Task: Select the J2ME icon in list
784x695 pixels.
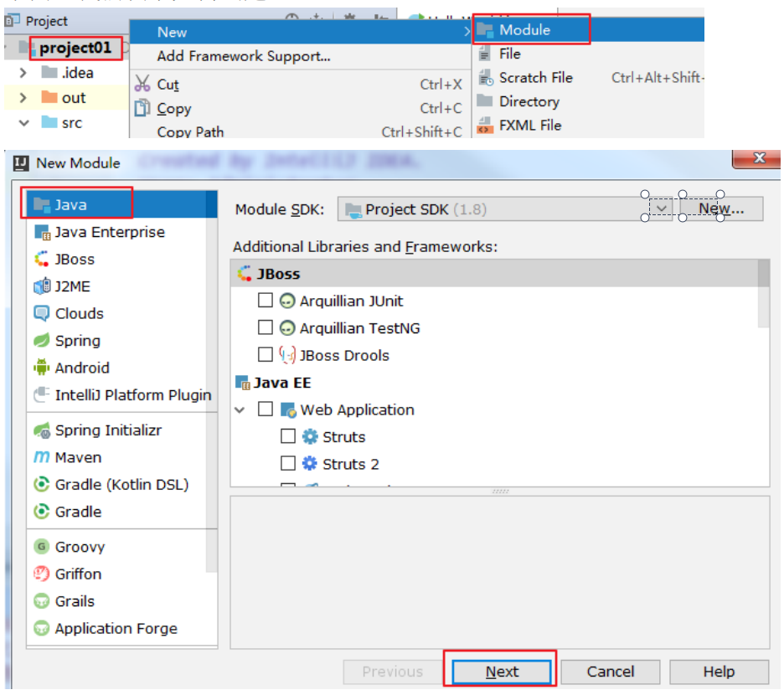Action: [x=42, y=286]
